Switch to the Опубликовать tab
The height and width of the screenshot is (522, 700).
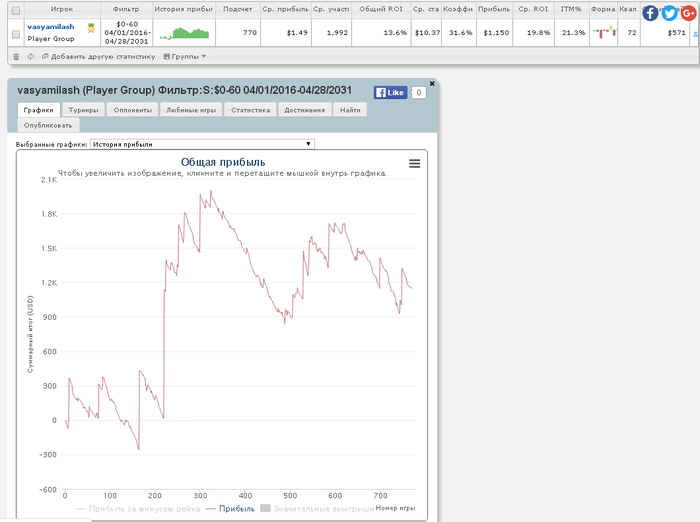coord(48,125)
